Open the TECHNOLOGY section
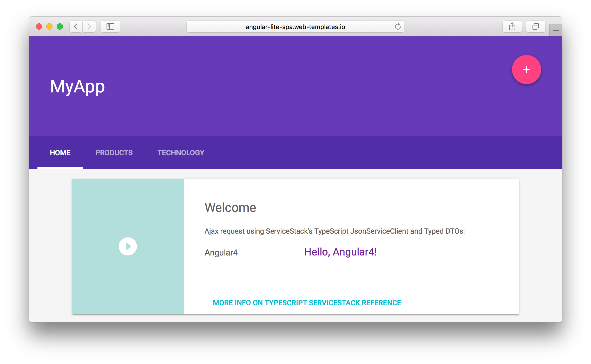This screenshot has width=591, height=364. click(x=181, y=152)
